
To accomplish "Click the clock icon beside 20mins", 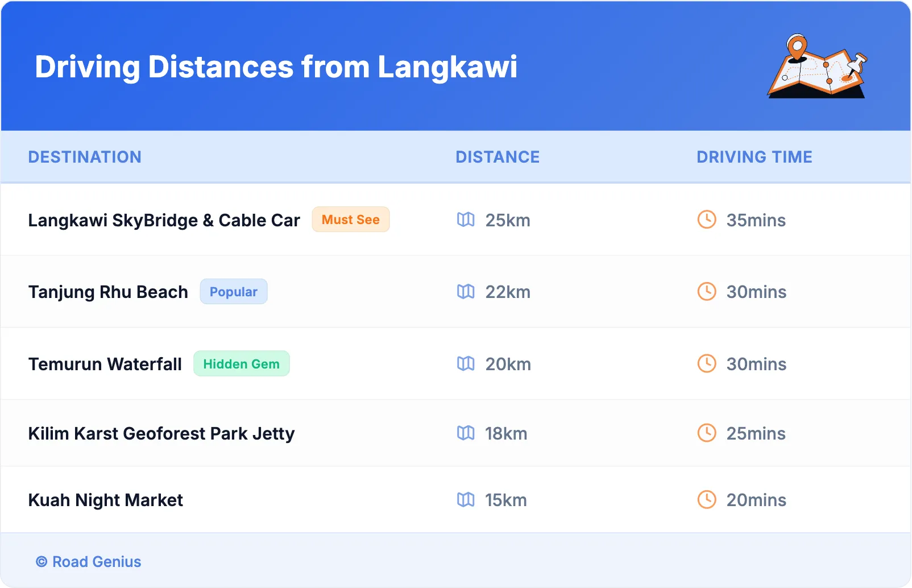I will [707, 500].
